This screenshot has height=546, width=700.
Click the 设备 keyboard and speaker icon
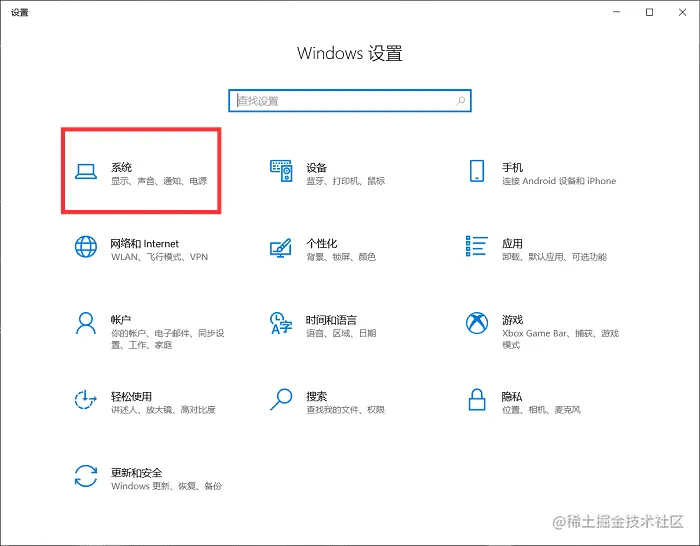(x=281, y=171)
